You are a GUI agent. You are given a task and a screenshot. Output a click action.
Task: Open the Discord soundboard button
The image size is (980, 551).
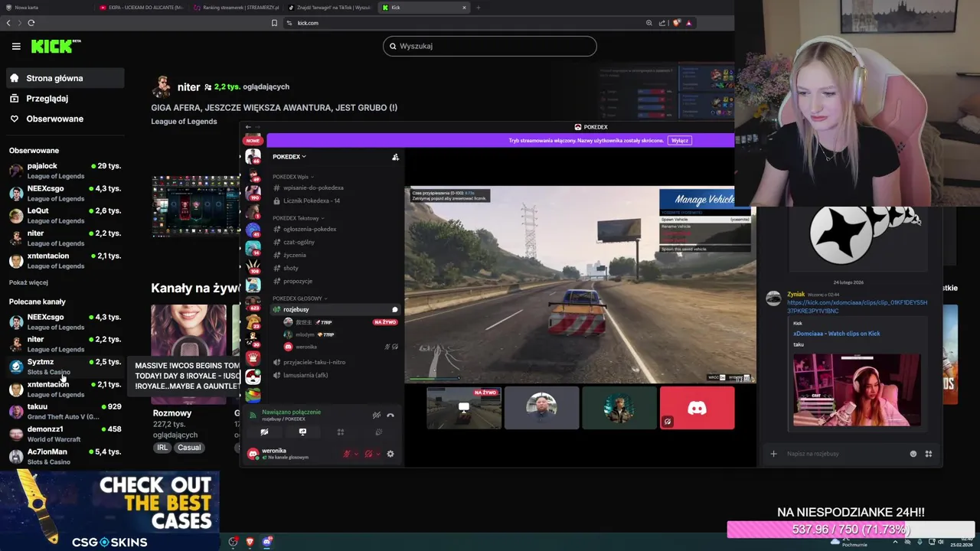[378, 432]
